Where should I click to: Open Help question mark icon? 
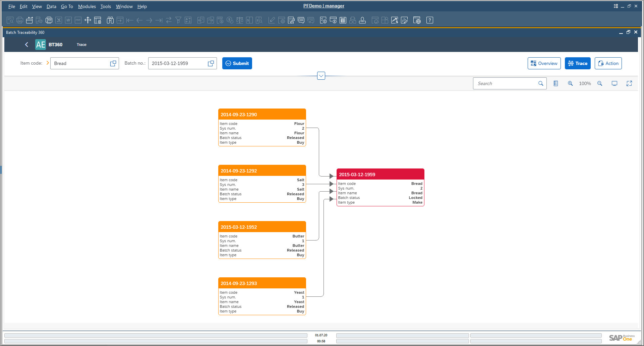430,20
